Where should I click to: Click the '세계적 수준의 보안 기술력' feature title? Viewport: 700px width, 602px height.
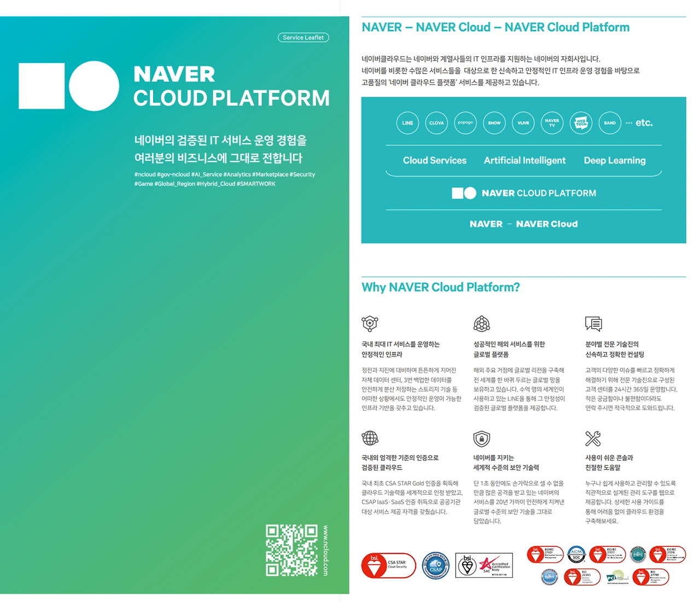[x=506, y=467]
